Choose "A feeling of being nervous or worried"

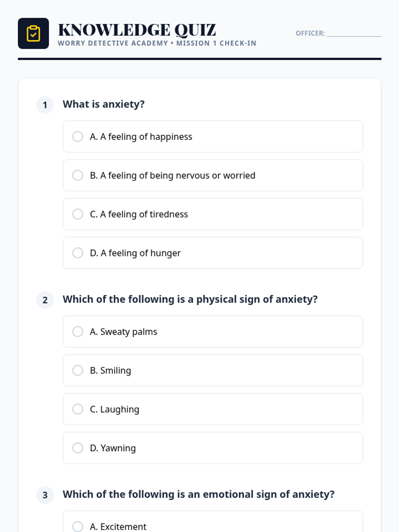pyautogui.click(x=78, y=176)
